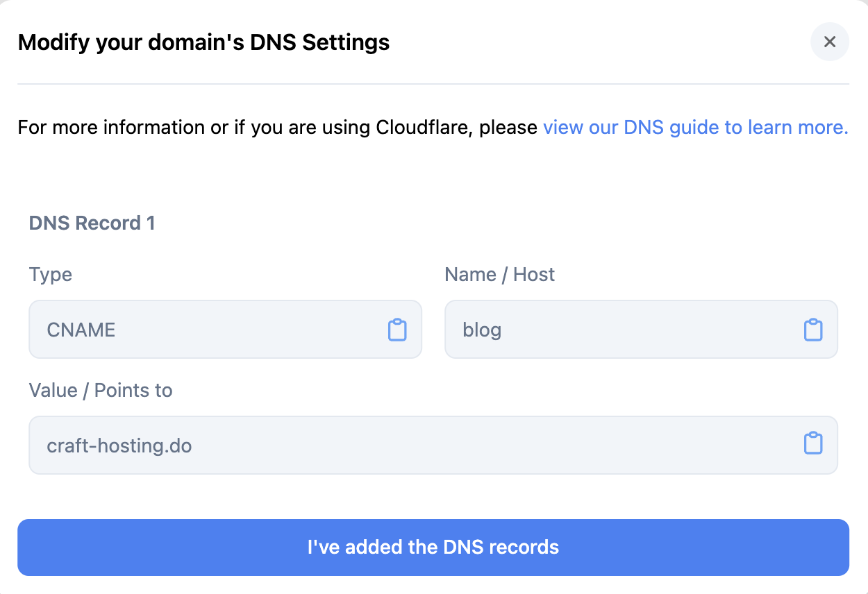Click the clipboard icon in Name / Host field
868x594 pixels.
[813, 330]
